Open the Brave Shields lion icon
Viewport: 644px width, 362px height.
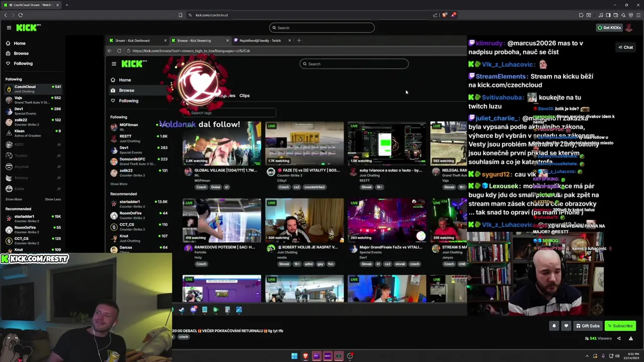444,15
